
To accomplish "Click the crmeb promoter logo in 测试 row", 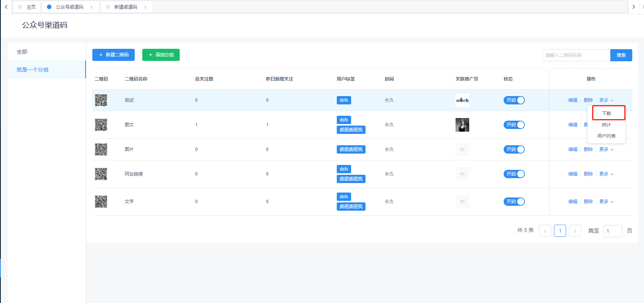I will 462,100.
